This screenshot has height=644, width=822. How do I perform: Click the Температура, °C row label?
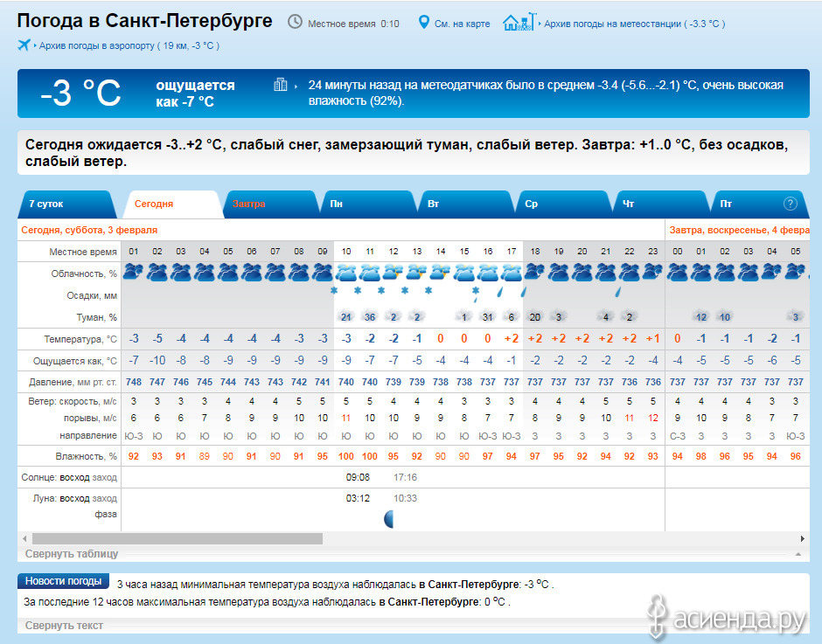click(x=80, y=339)
